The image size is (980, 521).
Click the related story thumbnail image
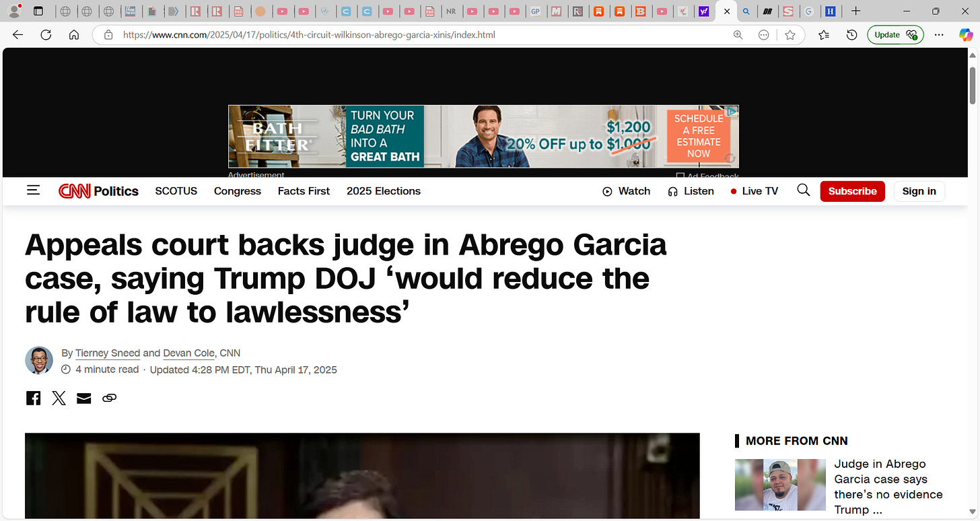pyautogui.click(x=780, y=485)
